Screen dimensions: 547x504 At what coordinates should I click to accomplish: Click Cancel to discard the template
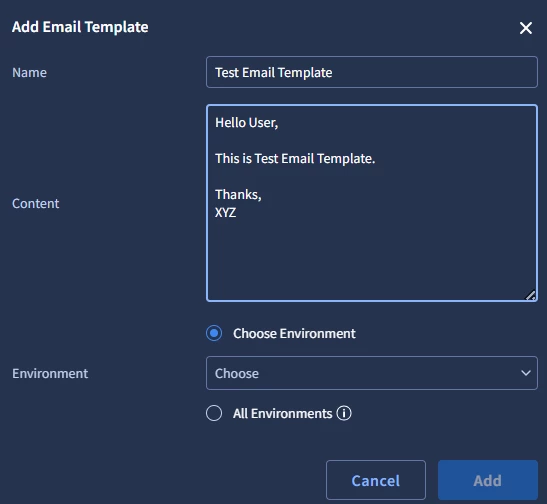[x=376, y=480]
